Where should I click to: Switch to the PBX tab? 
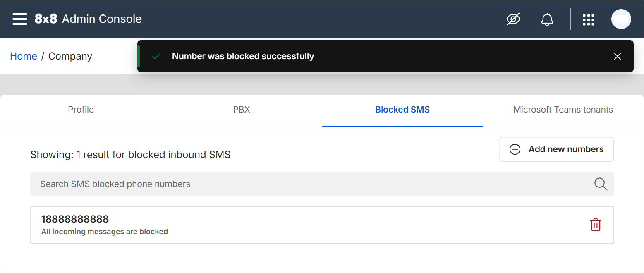tap(242, 110)
